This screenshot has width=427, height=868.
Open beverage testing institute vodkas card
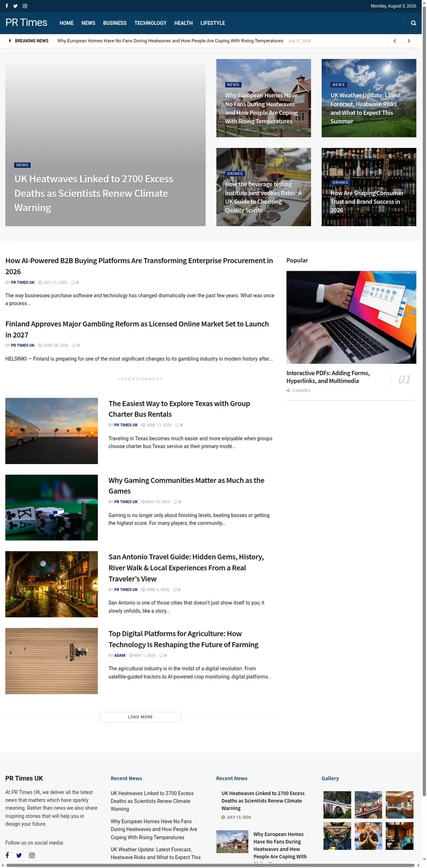pos(263,187)
